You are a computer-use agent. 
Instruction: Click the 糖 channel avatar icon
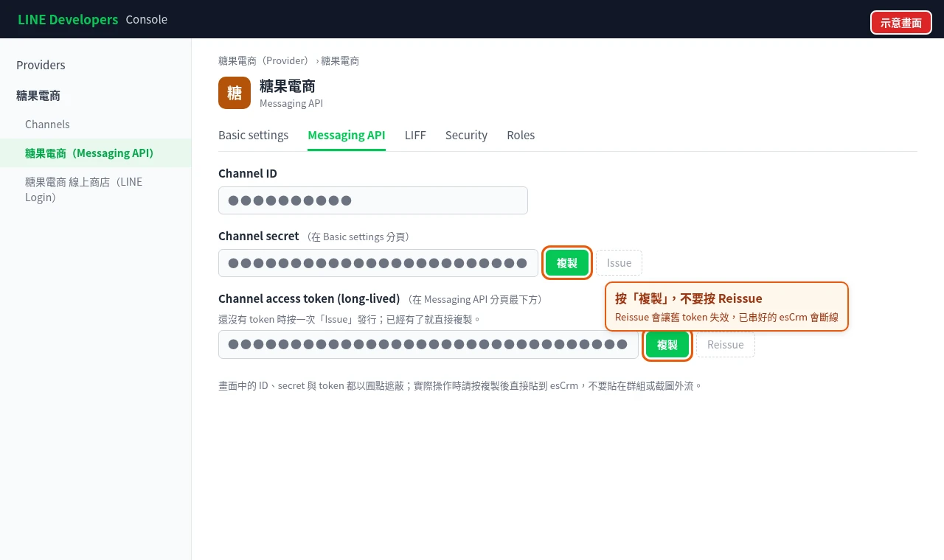235,93
